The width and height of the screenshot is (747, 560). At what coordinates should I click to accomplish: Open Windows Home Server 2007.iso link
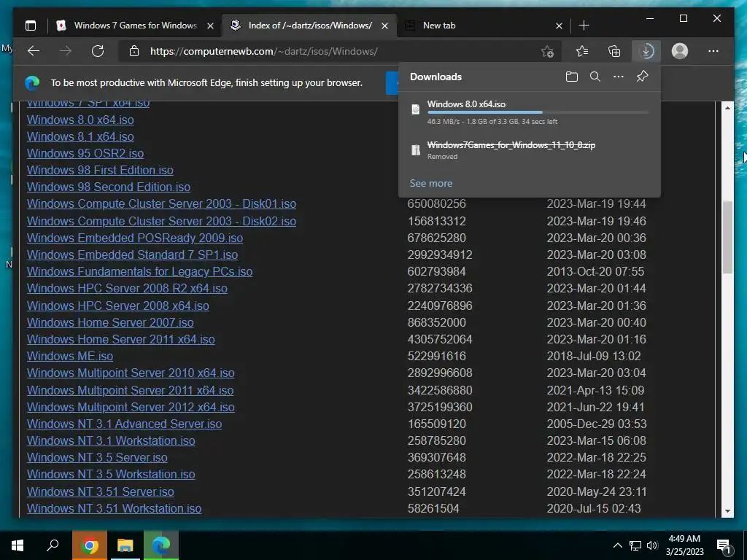(x=110, y=322)
